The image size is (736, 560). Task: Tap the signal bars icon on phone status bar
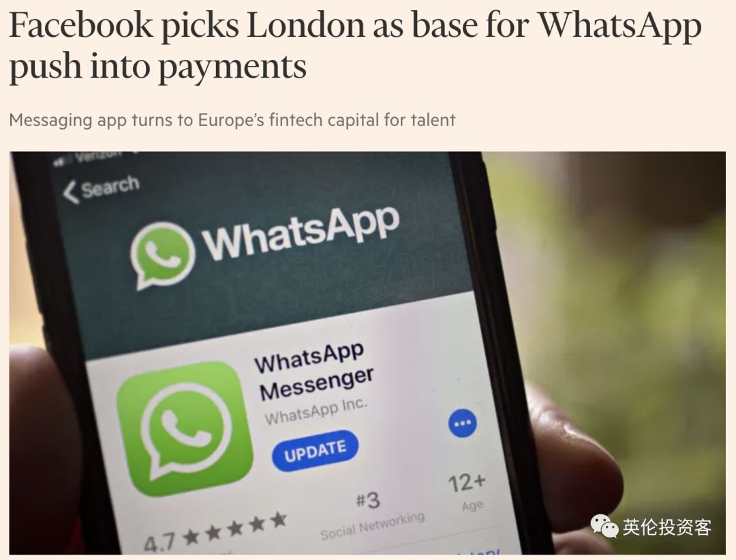60,162
